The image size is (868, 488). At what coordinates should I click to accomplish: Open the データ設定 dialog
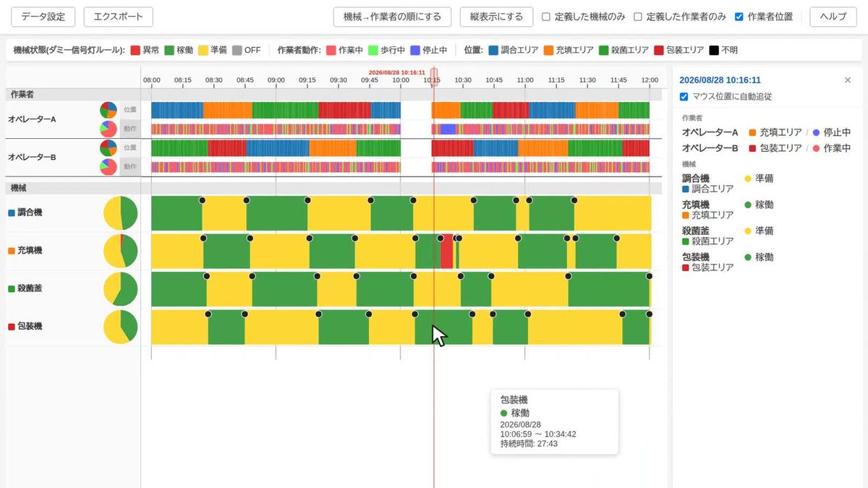(x=43, y=17)
